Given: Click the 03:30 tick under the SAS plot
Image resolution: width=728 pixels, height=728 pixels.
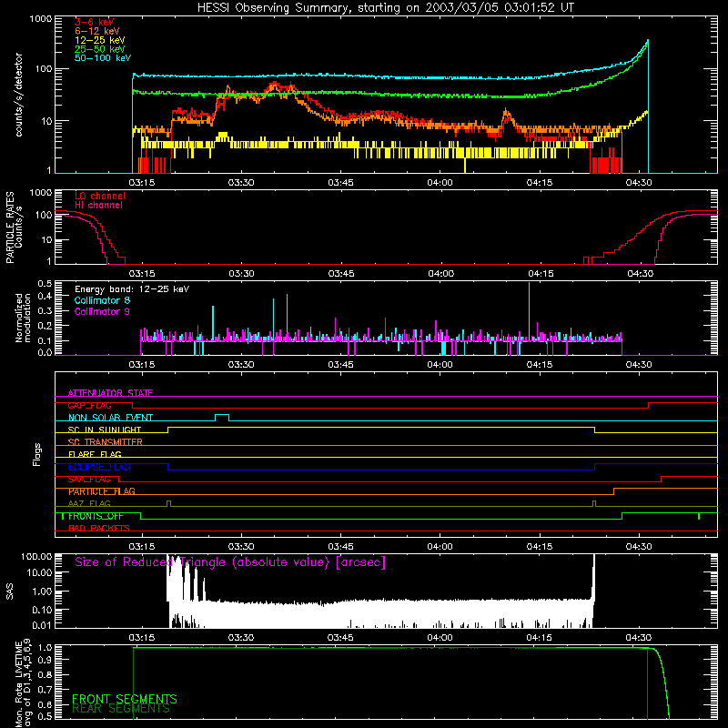Looking at the screenshot, I should (241, 638).
